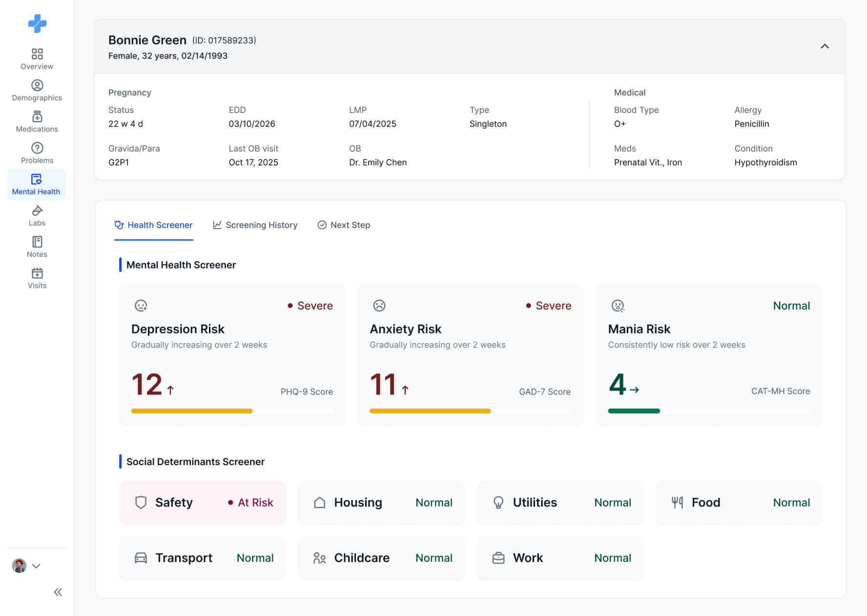
Task: Click the Mania Risk face icon
Action: pyautogui.click(x=618, y=306)
